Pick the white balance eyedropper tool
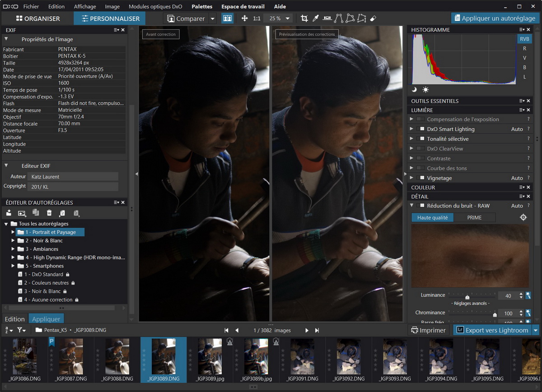This screenshot has width=542, height=392. 316,18
